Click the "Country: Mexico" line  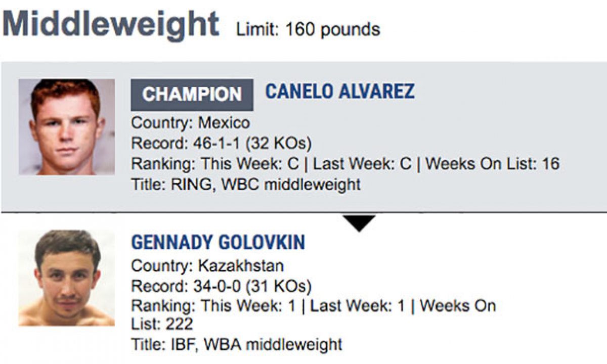coord(190,123)
